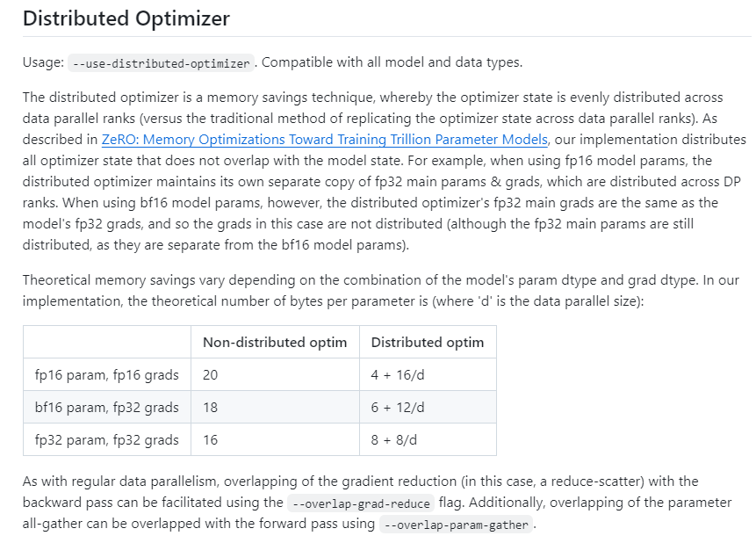The image size is (756, 543).
Task: Click the Distributed optim column header
Action: 428,342
